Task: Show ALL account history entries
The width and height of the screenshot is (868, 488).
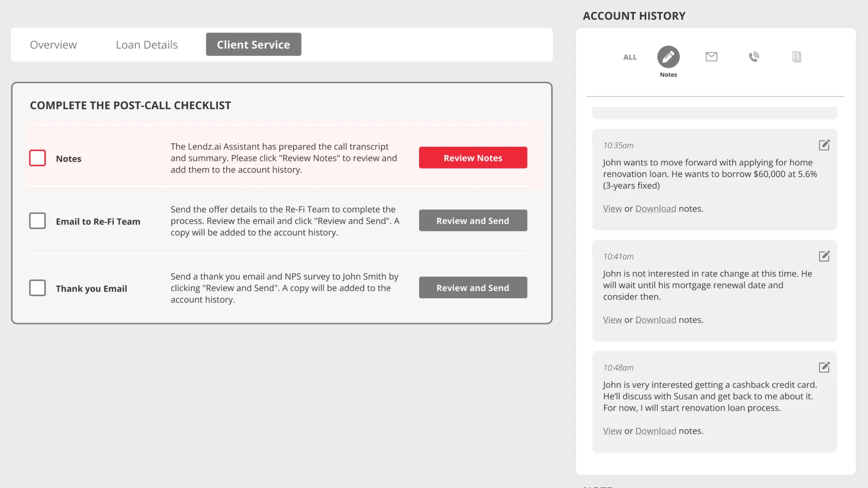Action: pos(630,57)
